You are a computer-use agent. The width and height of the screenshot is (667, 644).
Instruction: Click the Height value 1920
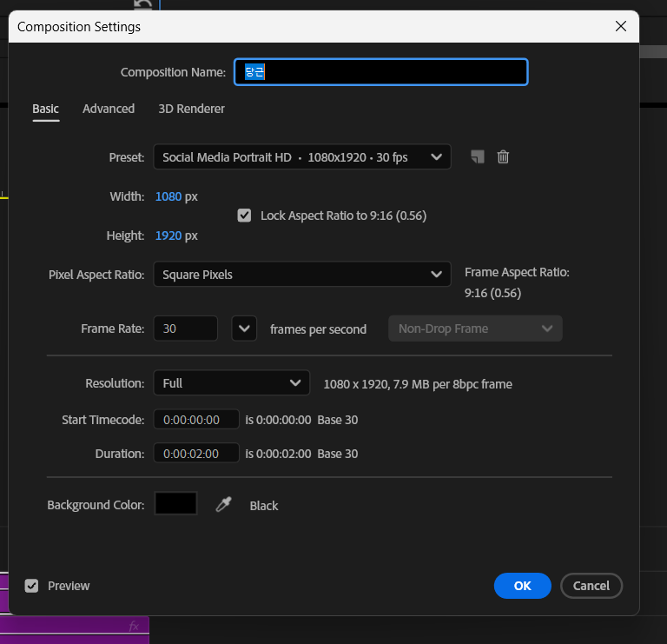pos(168,236)
